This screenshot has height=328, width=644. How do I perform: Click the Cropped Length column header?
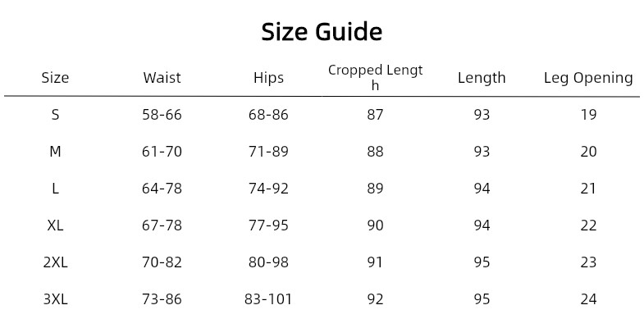tap(375, 77)
